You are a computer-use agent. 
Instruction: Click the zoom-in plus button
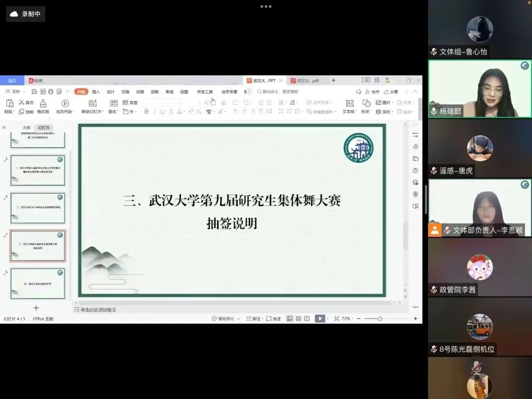pos(415,319)
